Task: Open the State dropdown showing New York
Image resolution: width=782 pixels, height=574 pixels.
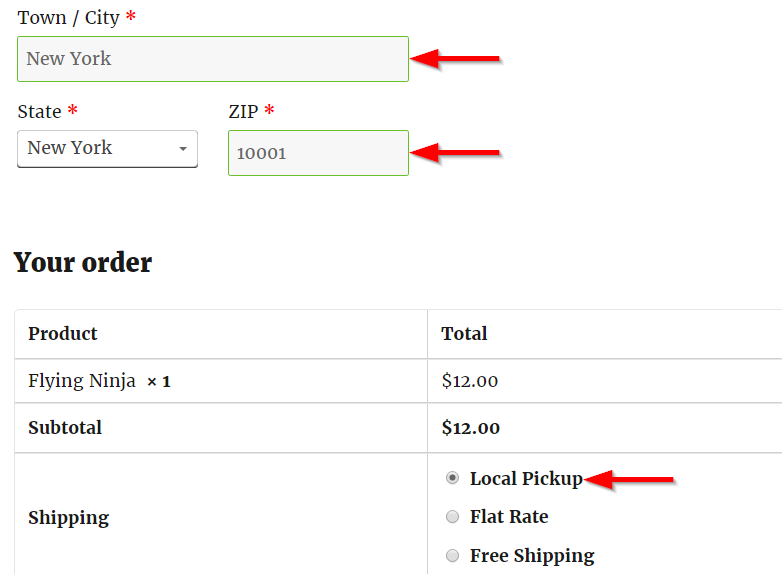Action: tap(107, 148)
